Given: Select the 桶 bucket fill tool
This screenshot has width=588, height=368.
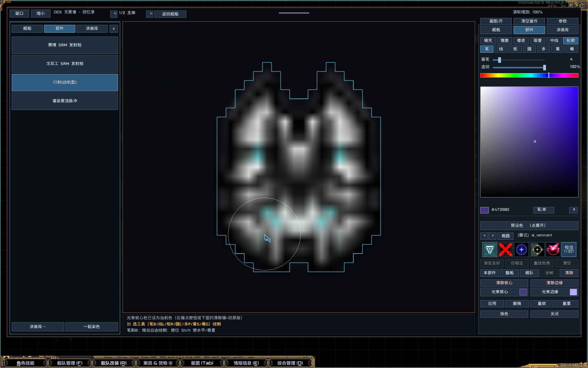Looking at the screenshot, I should pyautogui.click(x=572, y=49).
